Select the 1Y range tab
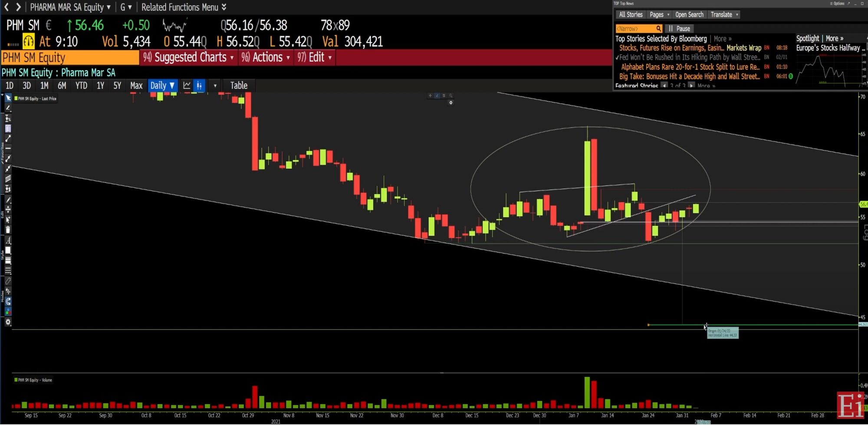The image size is (868, 425). [x=100, y=85]
